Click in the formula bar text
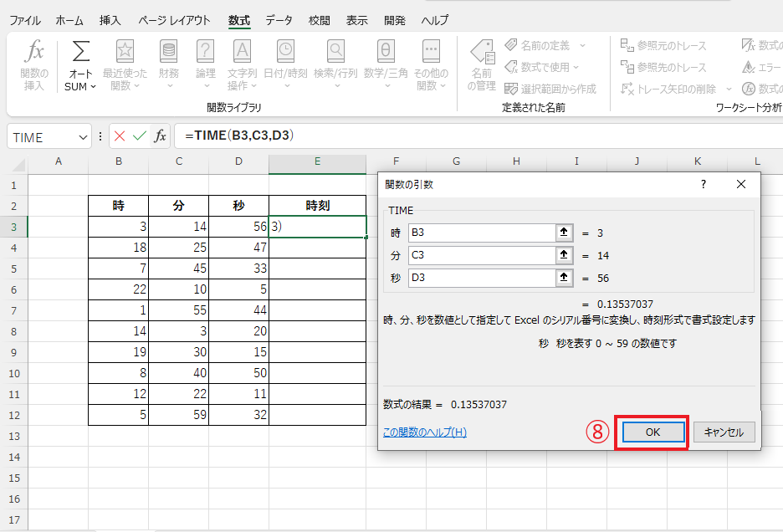 click(x=238, y=136)
